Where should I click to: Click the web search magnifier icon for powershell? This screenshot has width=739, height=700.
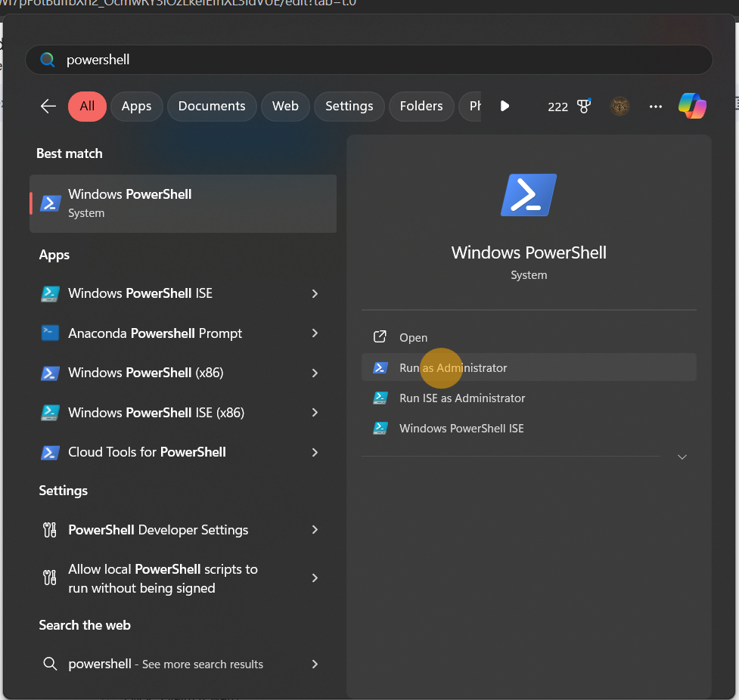pyautogui.click(x=50, y=664)
